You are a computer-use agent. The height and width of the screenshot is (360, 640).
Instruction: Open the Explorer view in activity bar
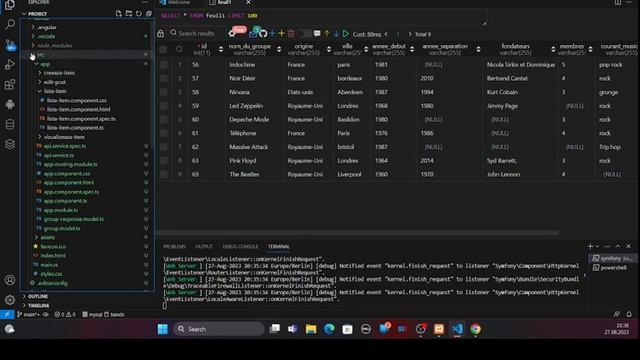pos(10,5)
